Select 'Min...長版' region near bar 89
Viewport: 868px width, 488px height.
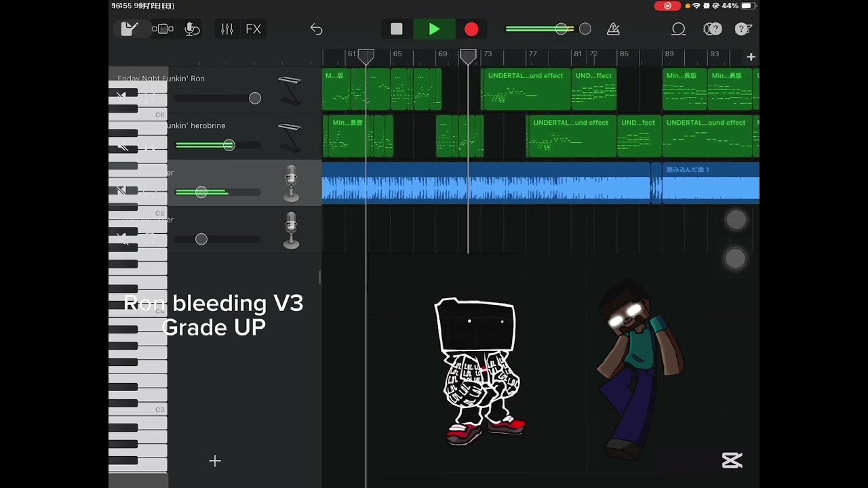tap(685, 89)
